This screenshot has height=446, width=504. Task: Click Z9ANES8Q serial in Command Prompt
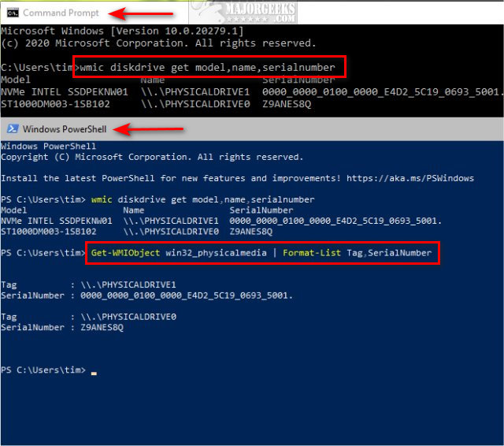[287, 104]
